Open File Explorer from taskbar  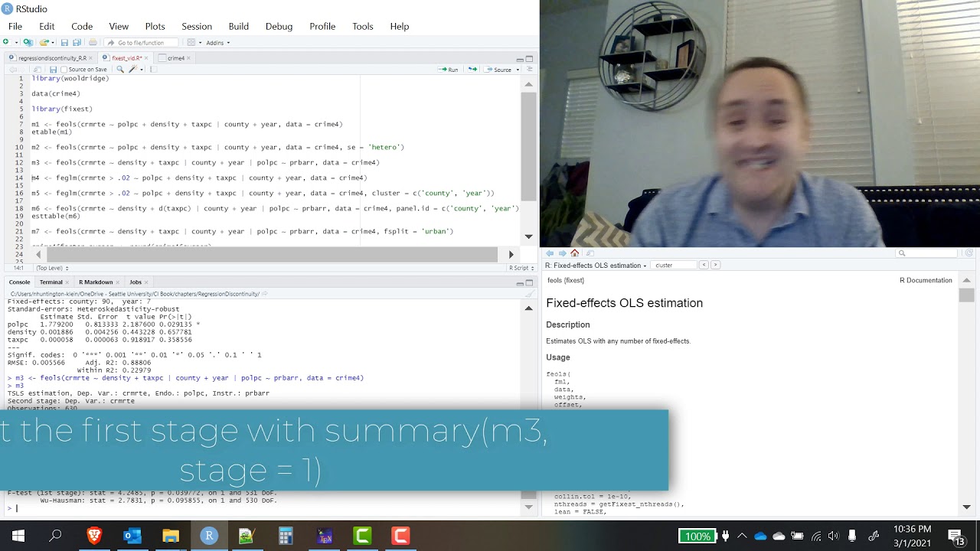pyautogui.click(x=170, y=536)
